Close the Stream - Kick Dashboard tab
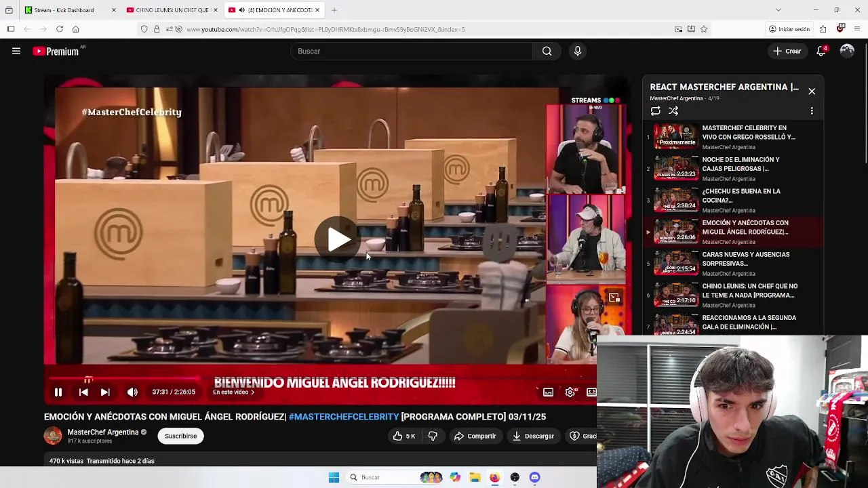The width and height of the screenshot is (868, 488). click(x=113, y=10)
